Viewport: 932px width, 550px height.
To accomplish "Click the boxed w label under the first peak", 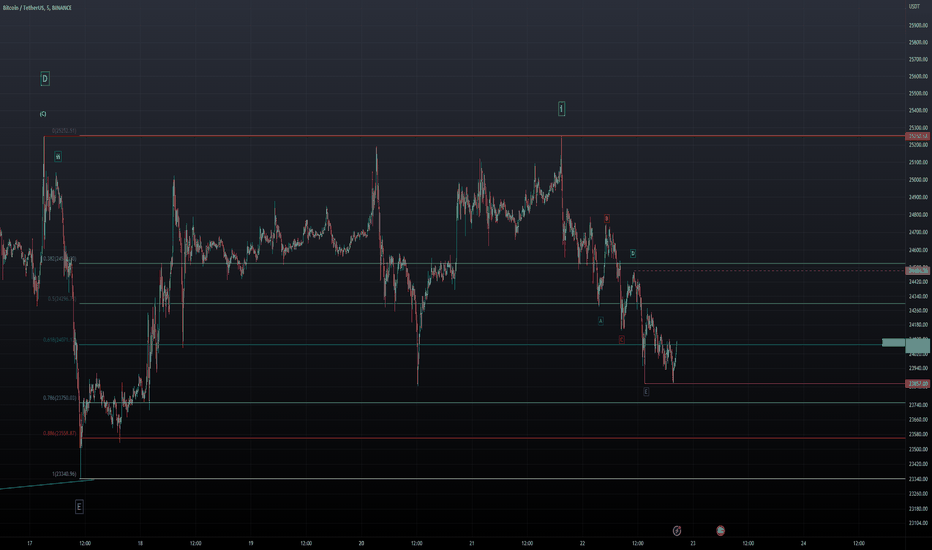I will (x=58, y=156).
